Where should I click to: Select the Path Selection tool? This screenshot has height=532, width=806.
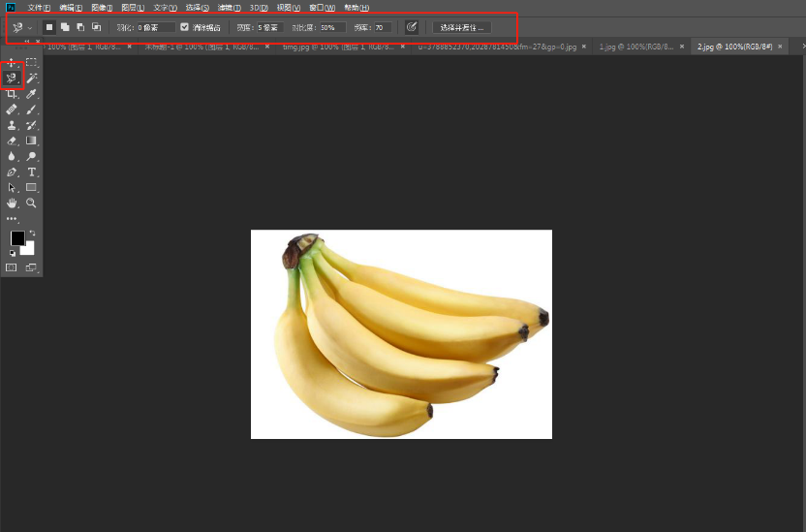tap(12, 188)
